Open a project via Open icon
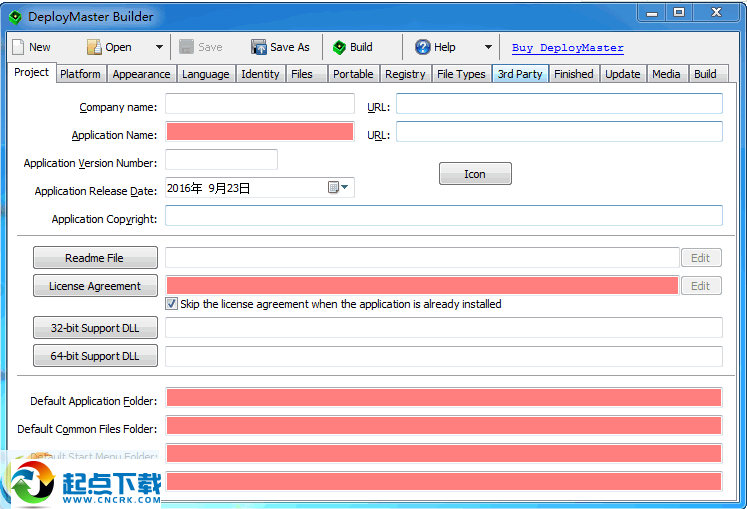Viewport: 747px width, 509px height. pyautogui.click(x=94, y=47)
